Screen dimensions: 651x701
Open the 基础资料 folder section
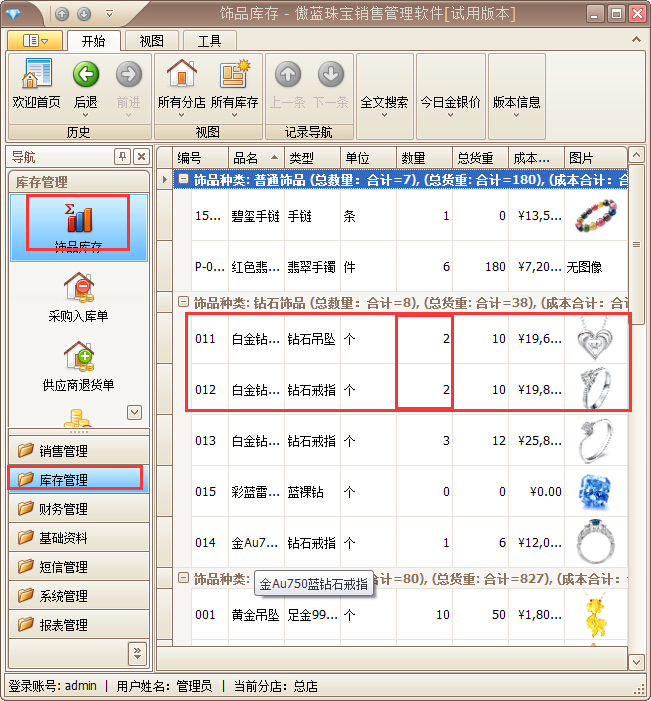coord(79,538)
